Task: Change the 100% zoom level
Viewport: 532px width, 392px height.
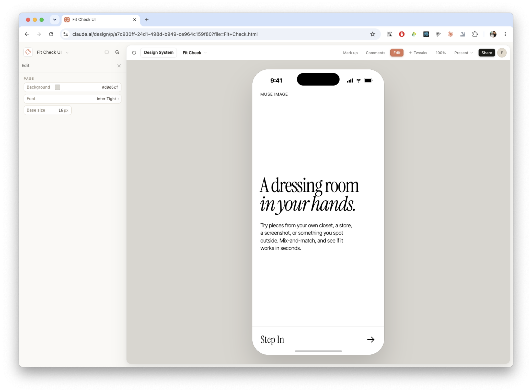Action: [440, 53]
